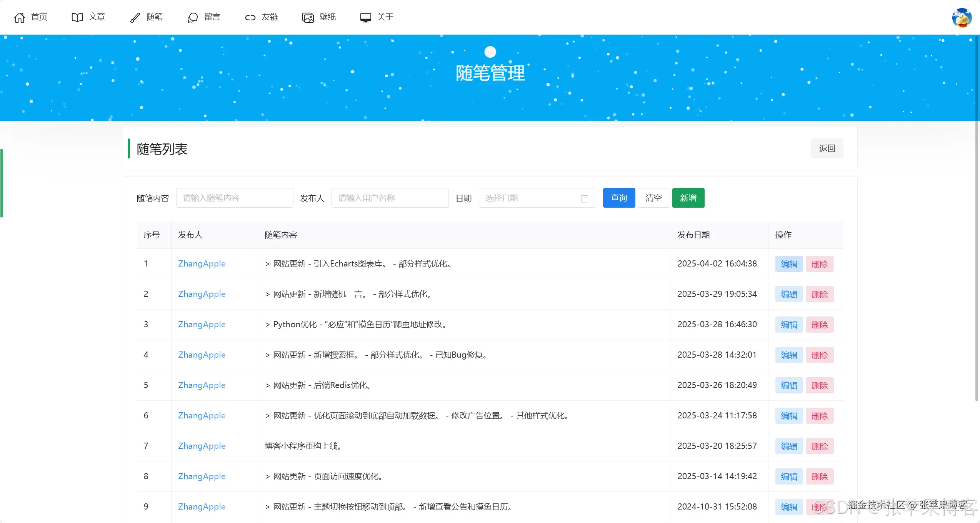Open the 随笔 pen icon in navigation
The height and width of the screenshot is (523, 980).
coord(134,17)
